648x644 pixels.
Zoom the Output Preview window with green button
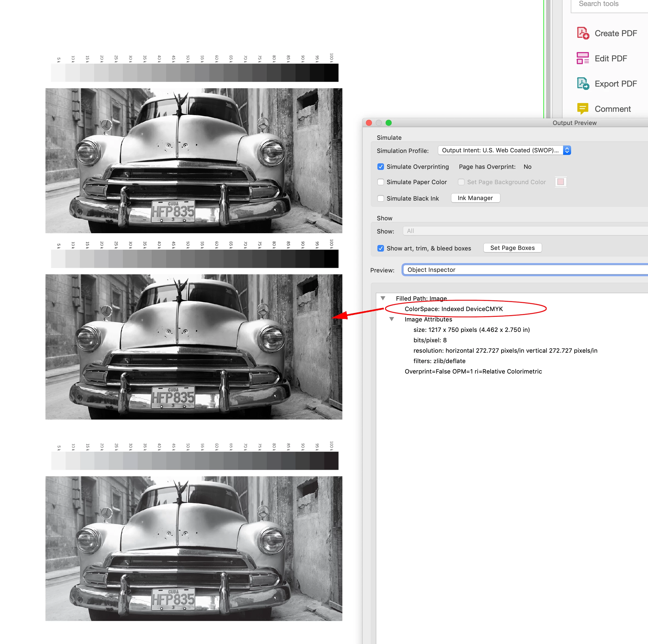click(x=388, y=123)
